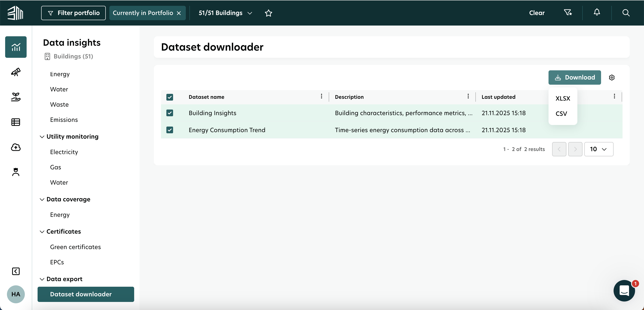Screen dimensions: 644x310
Task: Select CSV from download menu
Action: tap(561, 114)
